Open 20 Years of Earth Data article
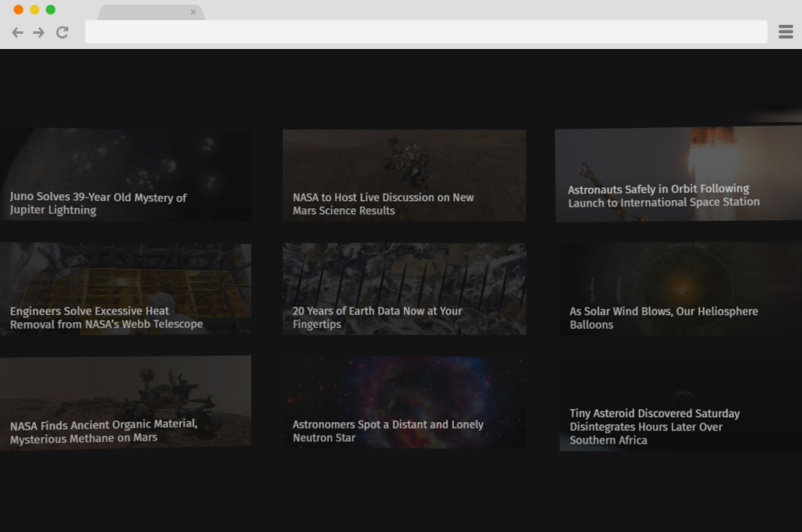The image size is (802, 532). click(404, 289)
